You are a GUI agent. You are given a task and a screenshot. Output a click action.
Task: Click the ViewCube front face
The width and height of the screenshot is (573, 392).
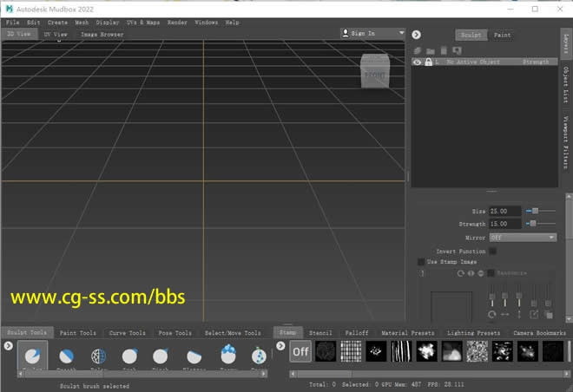[x=374, y=73]
